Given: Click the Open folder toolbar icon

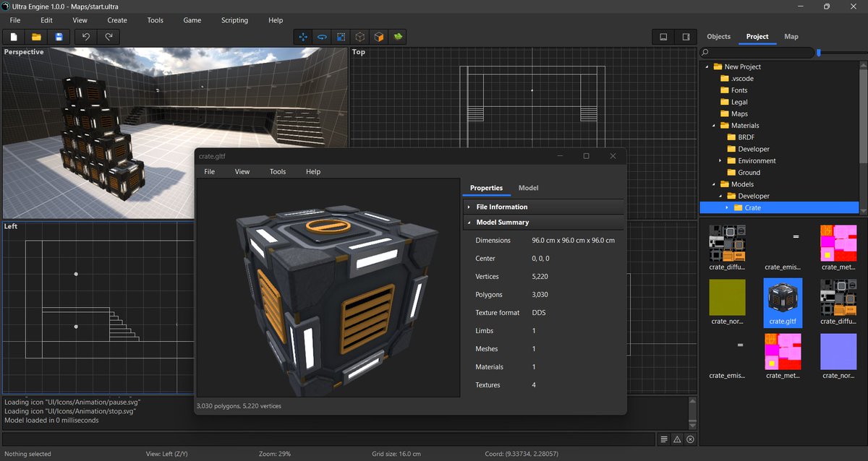Looking at the screenshot, I should point(36,37).
